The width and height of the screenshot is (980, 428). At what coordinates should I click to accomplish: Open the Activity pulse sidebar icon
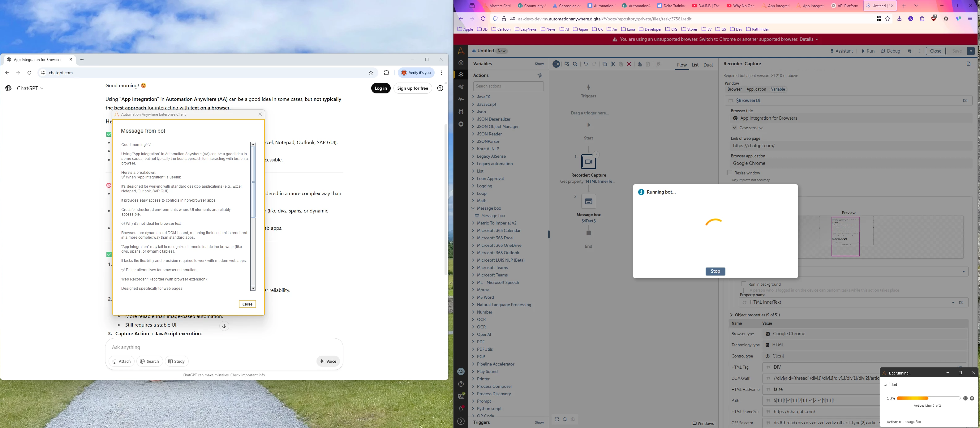point(461,99)
